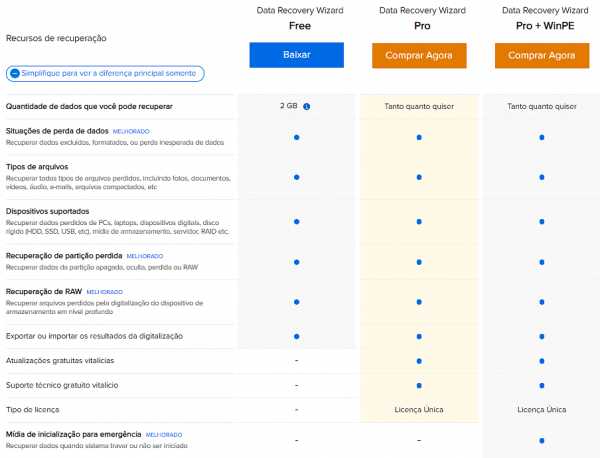
Task: Toggle Simplifique para ver a diferença principal somente
Action: point(105,73)
